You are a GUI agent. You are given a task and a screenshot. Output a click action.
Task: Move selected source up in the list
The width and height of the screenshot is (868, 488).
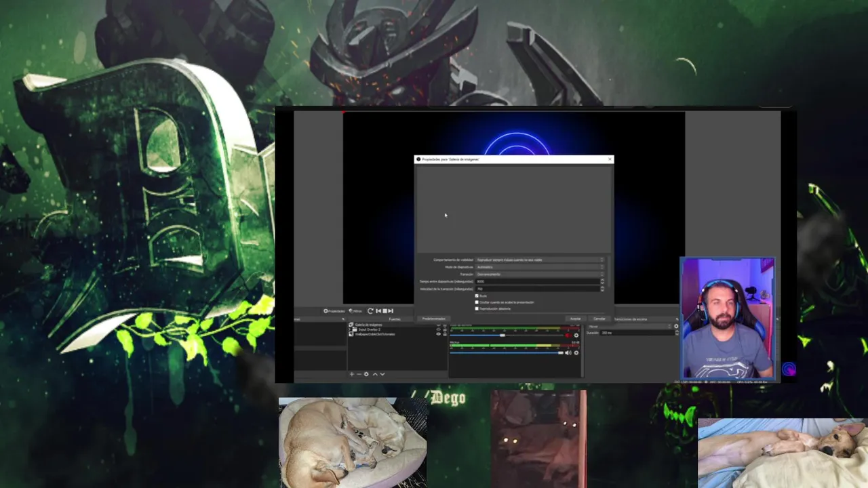click(375, 374)
